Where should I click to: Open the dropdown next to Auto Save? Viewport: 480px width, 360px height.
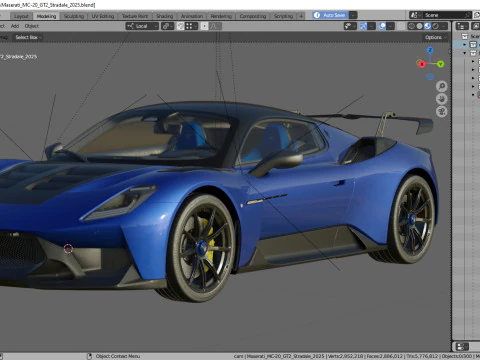click(353, 15)
